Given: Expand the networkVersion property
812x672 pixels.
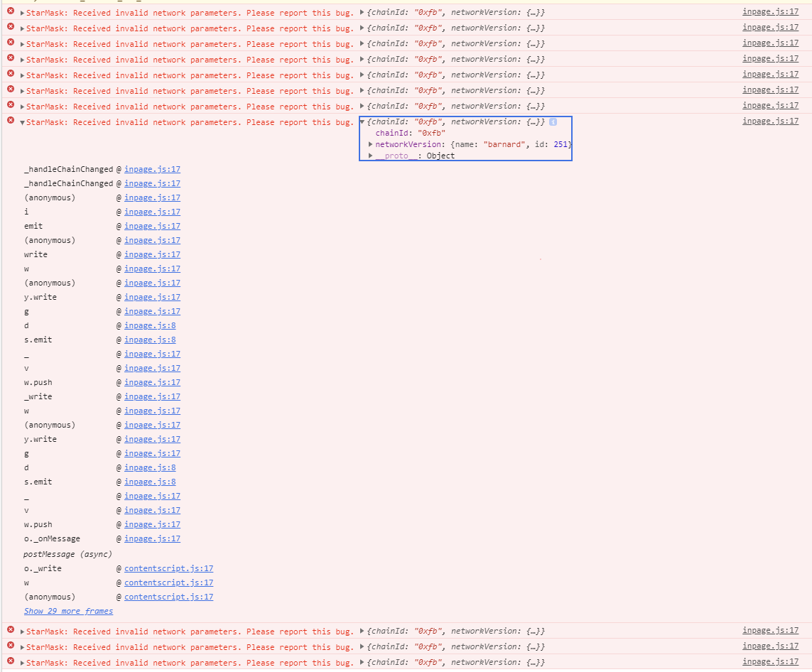Looking at the screenshot, I should tap(371, 144).
